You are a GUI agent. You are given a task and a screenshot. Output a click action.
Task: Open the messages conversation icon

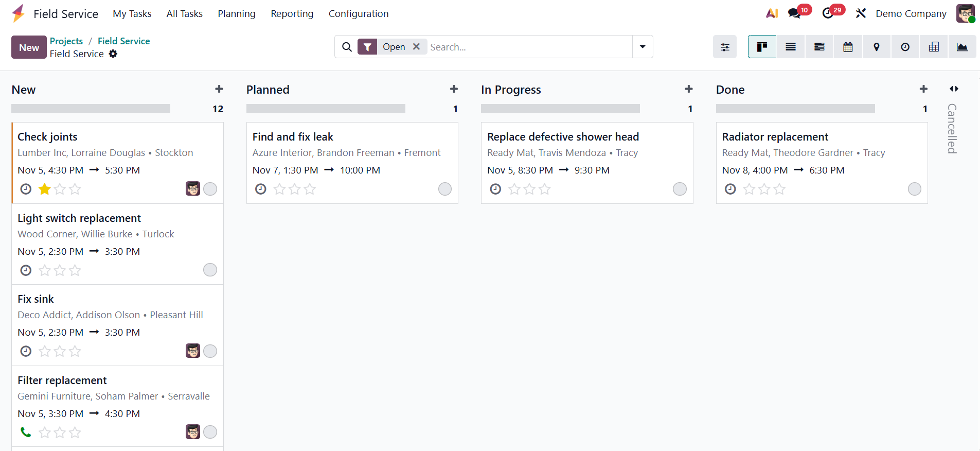tap(794, 13)
